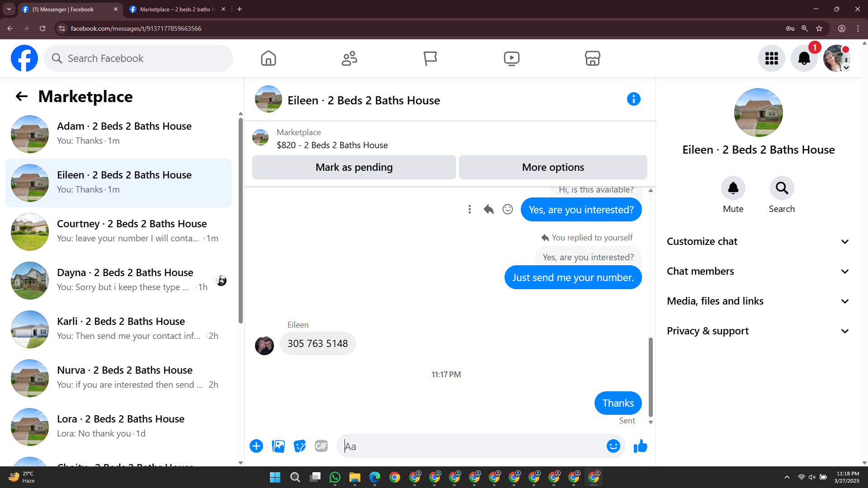Image resolution: width=868 pixels, height=488 pixels.
Task: Reload the page
Action: (x=42, y=28)
